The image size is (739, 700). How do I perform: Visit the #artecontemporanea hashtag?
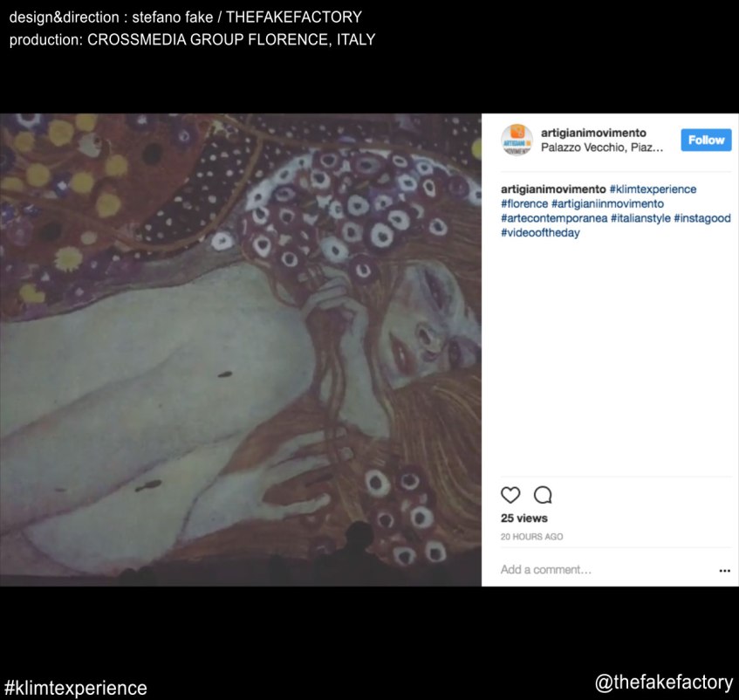tap(554, 219)
